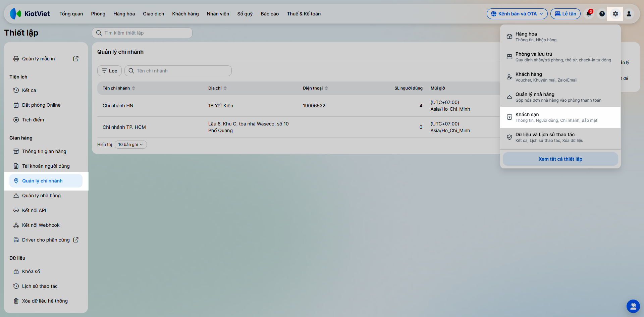Open the Sổ quỹ menu
Screen dimensions: 644x317
pos(245,14)
